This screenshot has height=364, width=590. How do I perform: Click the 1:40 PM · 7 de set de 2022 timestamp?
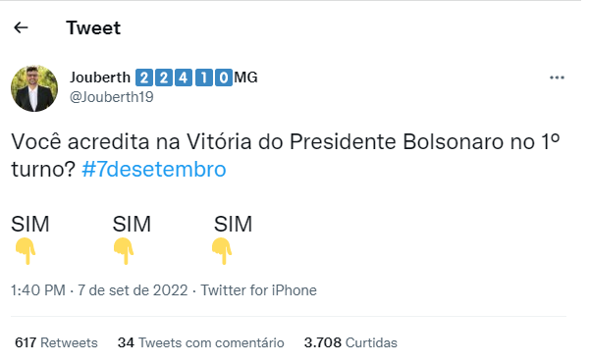[99, 290]
